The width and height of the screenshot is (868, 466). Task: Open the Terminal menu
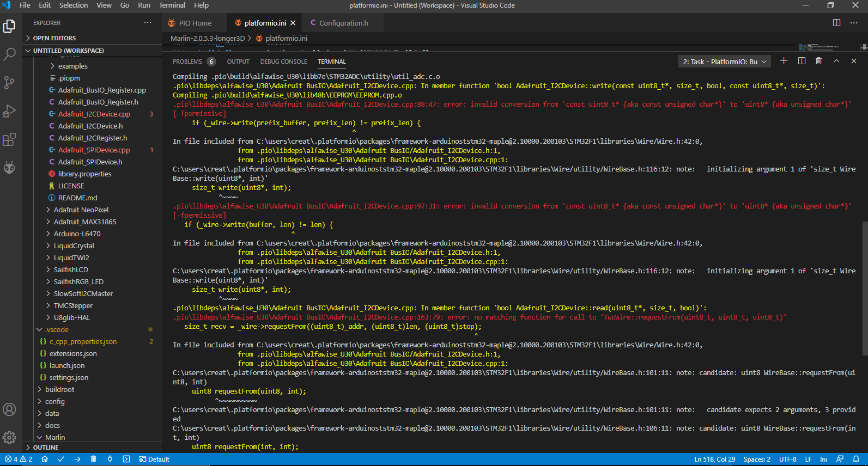coord(172,5)
